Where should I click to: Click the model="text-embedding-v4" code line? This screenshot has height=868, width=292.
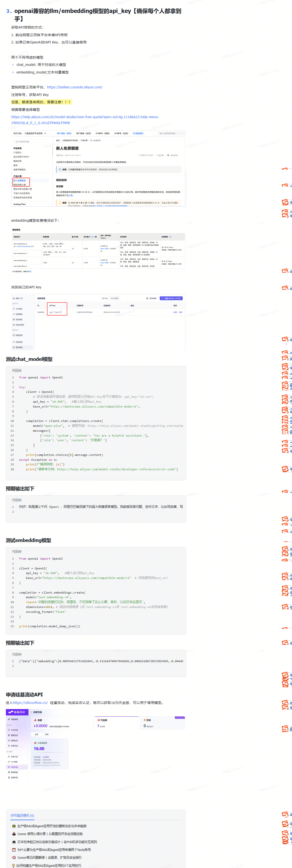click(x=49, y=597)
